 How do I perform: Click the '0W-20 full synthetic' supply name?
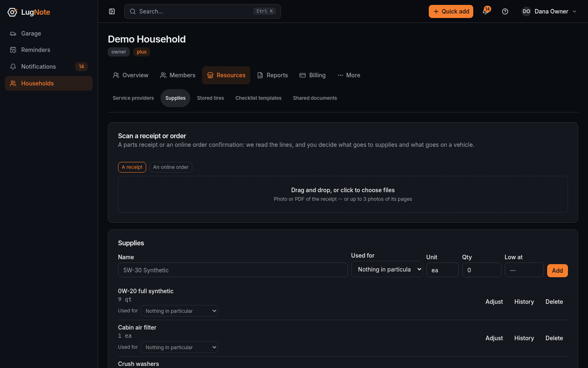tap(146, 291)
